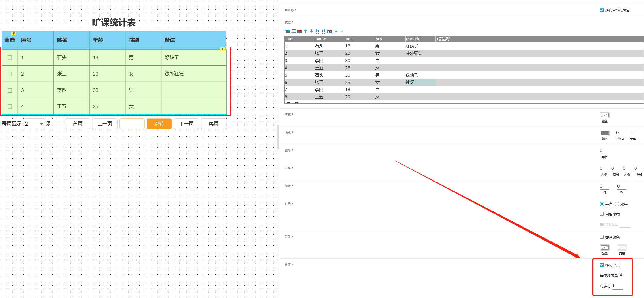Click the move row down arrow
Screen dimensions: 644x298
click(312, 31)
